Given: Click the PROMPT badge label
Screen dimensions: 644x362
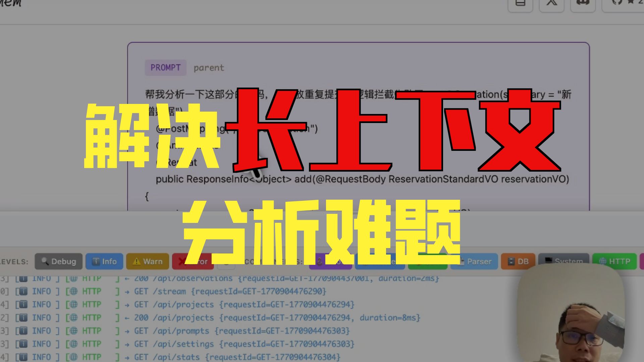Looking at the screenshot, I should pos(165,68).
